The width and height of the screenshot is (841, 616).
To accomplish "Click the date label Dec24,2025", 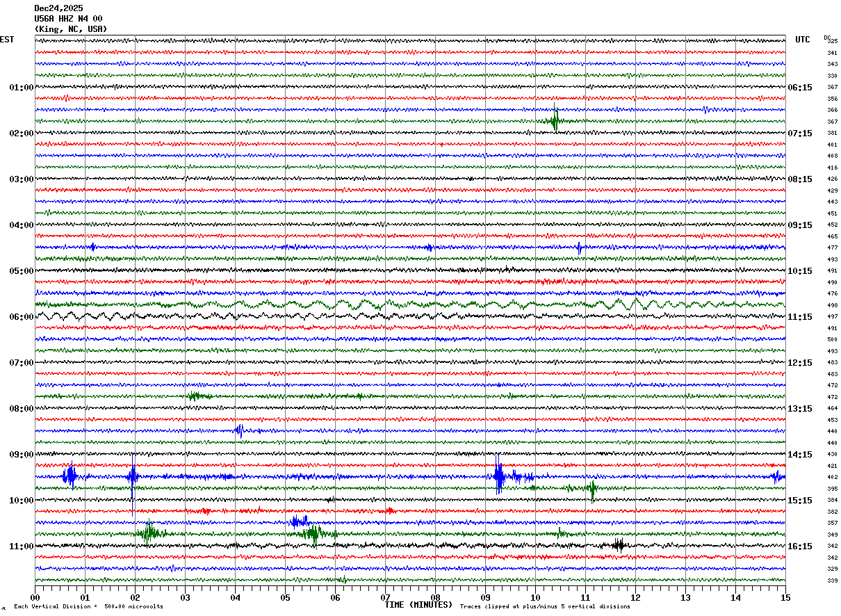I will pyautogui.click(x=58, y=8).
